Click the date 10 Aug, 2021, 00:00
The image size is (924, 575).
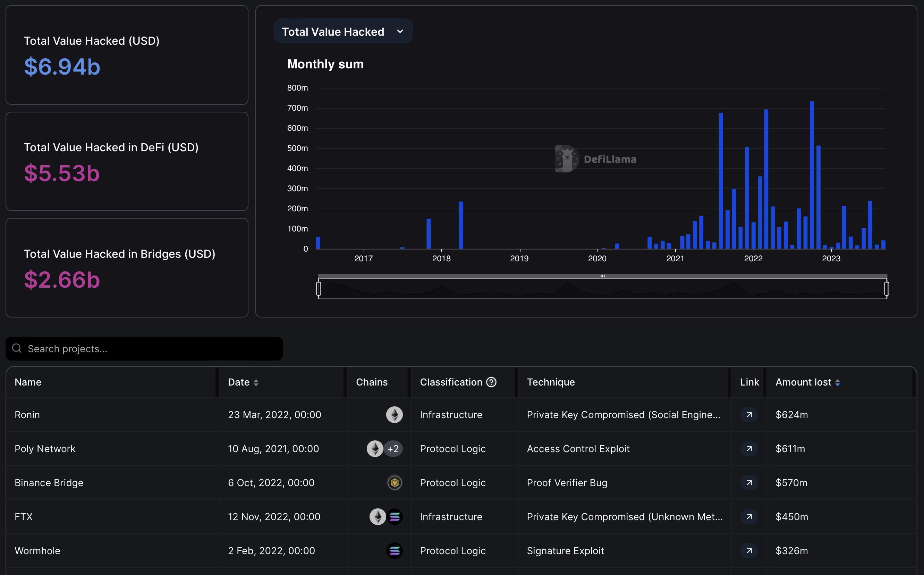(273, 449)
